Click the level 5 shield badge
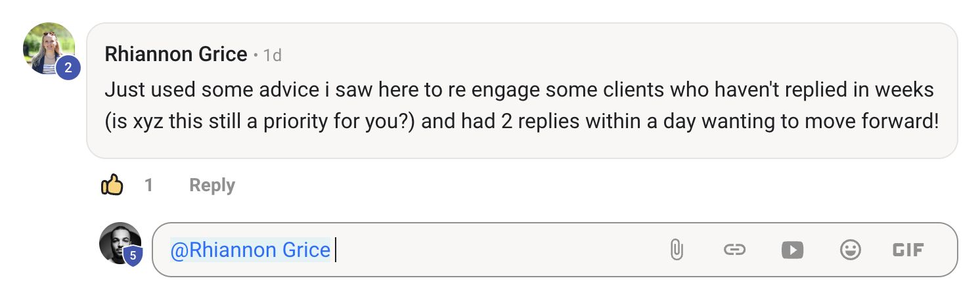The image size is (980, 297). [x=132, y=256]
